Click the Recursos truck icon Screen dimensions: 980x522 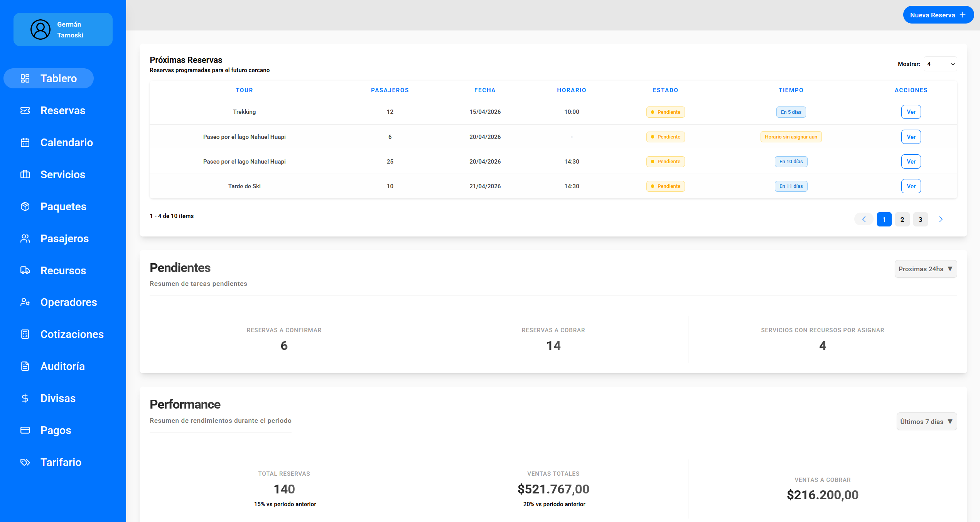coord(25,270)
